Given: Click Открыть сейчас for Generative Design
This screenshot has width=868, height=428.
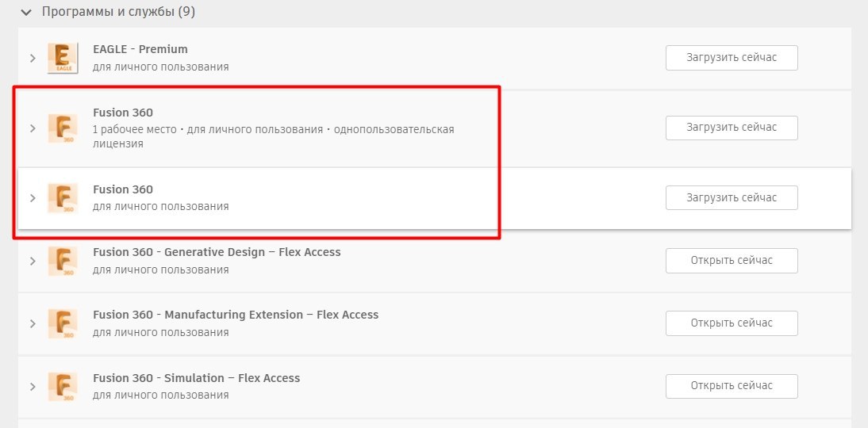Looking at the screenshot, I should tap(732, 261).
